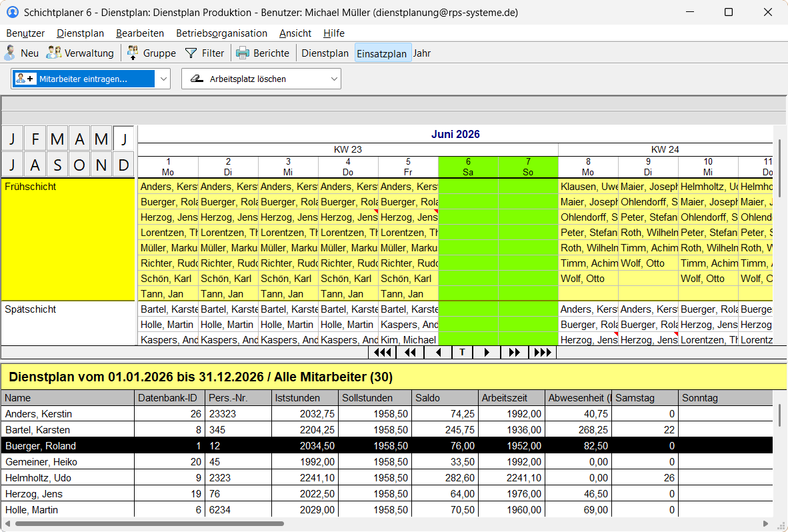The height and width of the screenshot is (532, 788).
Task: Open the Benutzer menu
Action: [25, 33]
